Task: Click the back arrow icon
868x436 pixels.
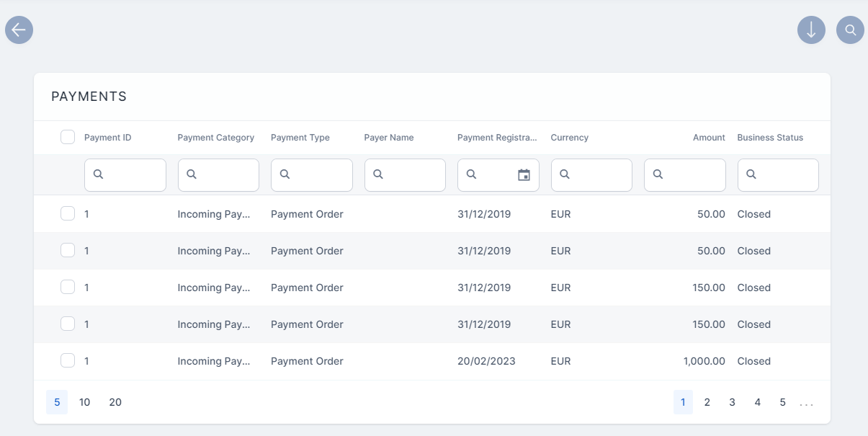Action: (19, 30)
